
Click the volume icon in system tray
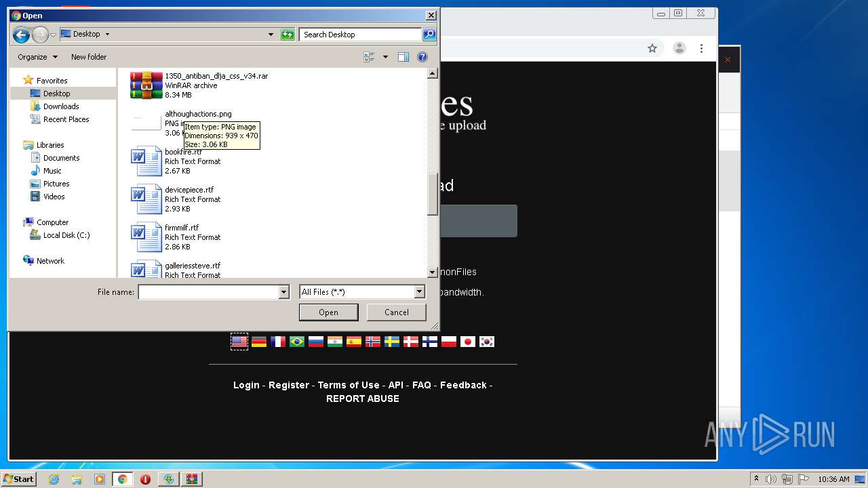[771, 479]
